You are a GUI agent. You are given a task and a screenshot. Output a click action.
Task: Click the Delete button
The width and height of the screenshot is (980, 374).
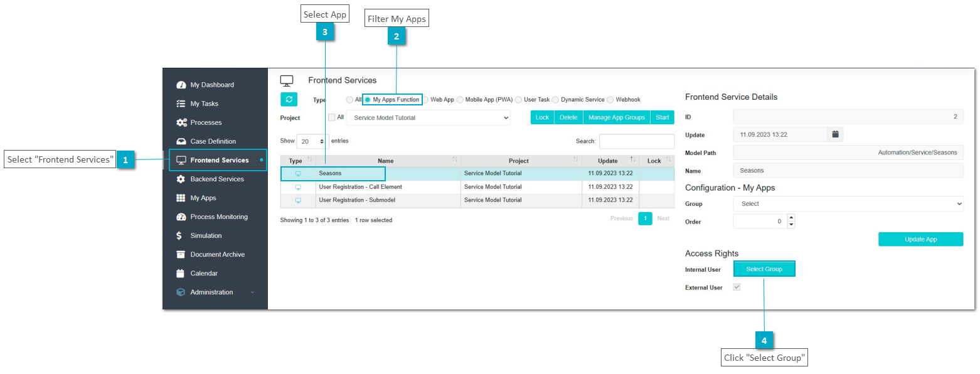tap(568, 117)
